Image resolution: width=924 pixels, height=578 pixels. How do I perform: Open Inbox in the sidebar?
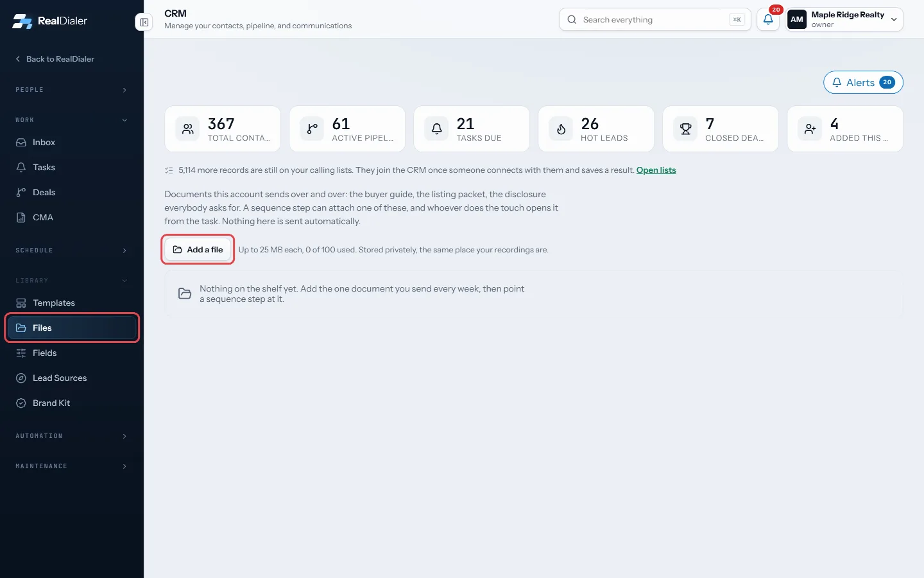point(72,143)
